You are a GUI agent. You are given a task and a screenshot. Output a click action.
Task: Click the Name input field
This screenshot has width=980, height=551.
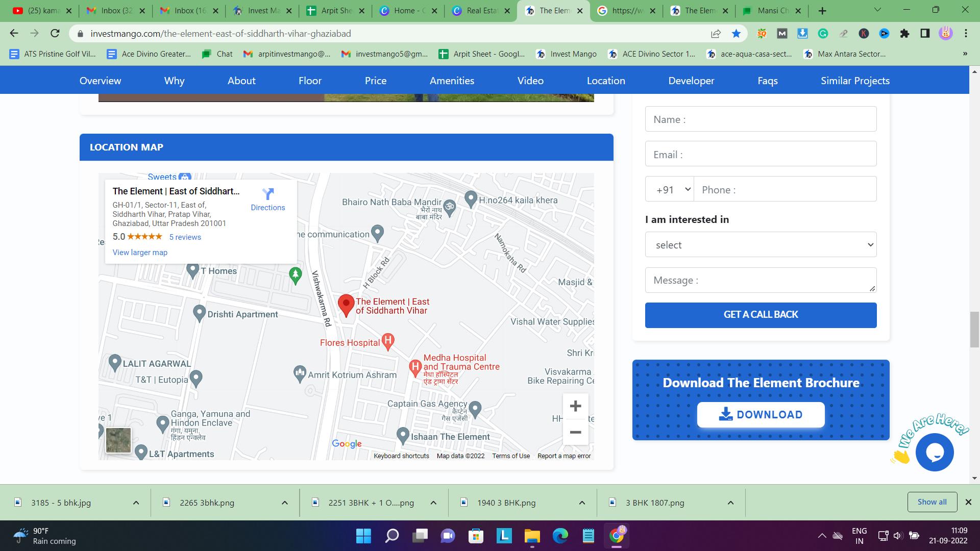761,119
